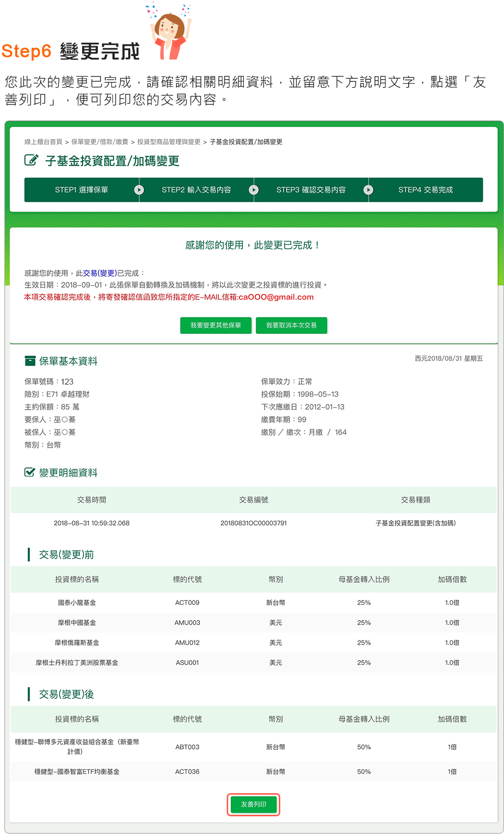Viewport: 504px width, 834px height.
Task: Select the STEP1 選擇保單 step
Action: coord(82,190)
